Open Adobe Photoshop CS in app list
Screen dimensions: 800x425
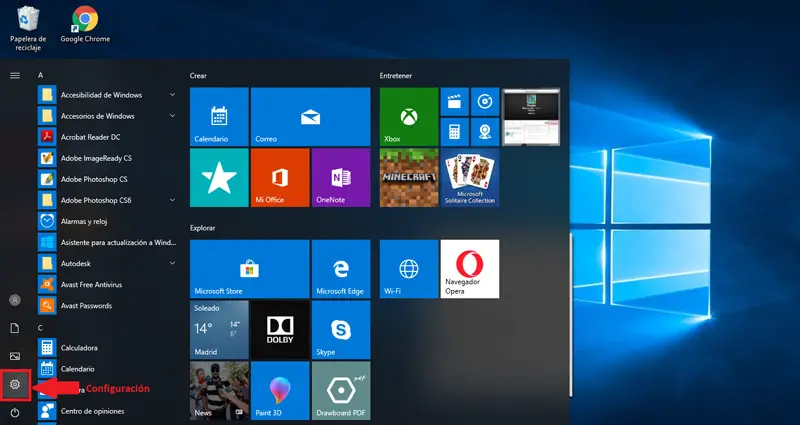(x=108, y=179)
